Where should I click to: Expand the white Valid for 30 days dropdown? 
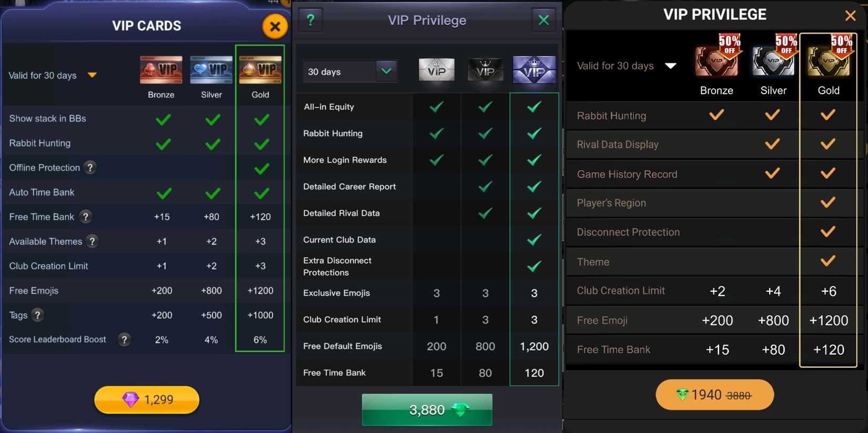pyautogui.click(x=670, y=66)
